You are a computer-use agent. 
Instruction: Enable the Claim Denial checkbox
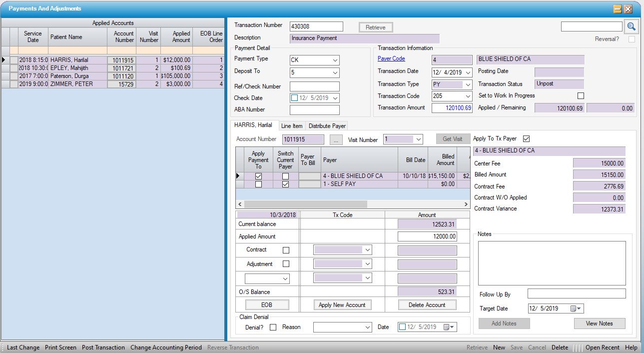273,327
